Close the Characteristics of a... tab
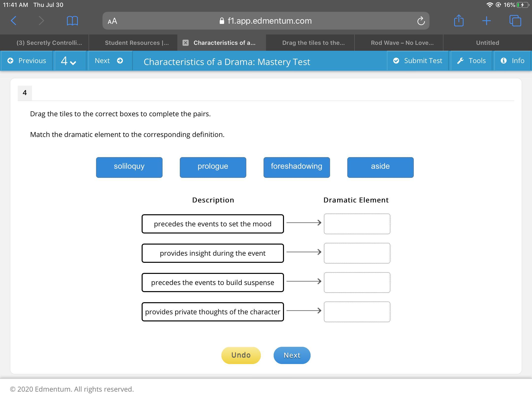 (185, 43)
